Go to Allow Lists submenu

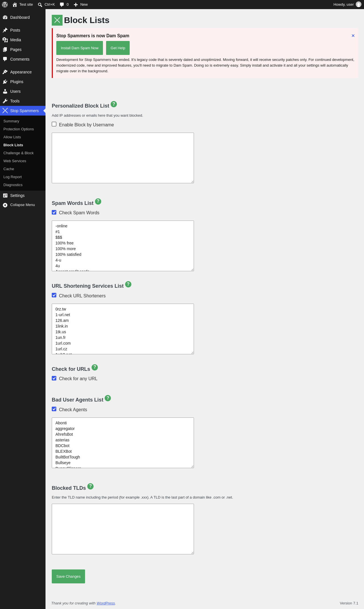coord(12,137)
